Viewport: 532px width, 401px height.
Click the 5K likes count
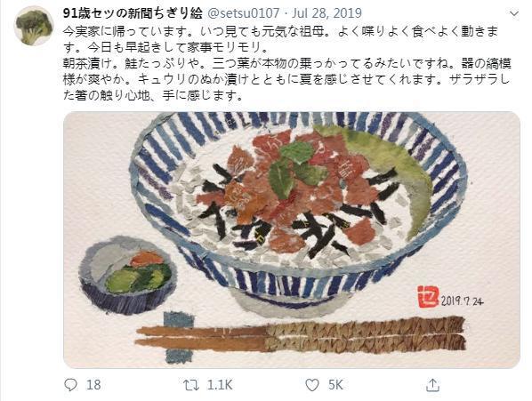pos(336,385)
